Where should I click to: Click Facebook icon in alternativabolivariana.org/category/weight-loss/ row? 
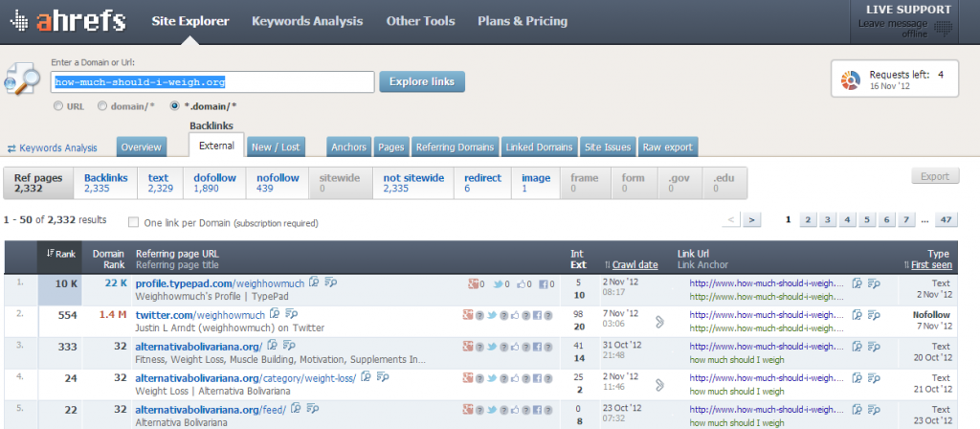[537, 377]
